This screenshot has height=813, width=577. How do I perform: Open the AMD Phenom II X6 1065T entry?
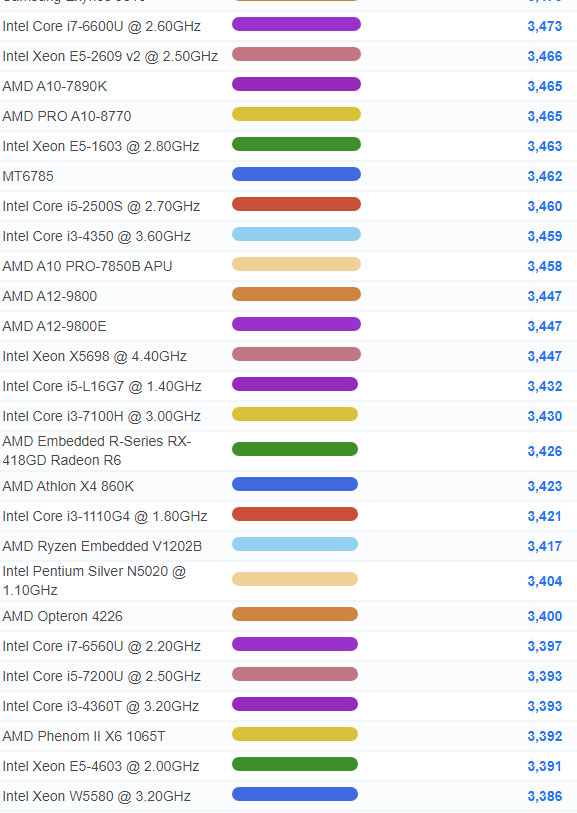pos(84,737)
